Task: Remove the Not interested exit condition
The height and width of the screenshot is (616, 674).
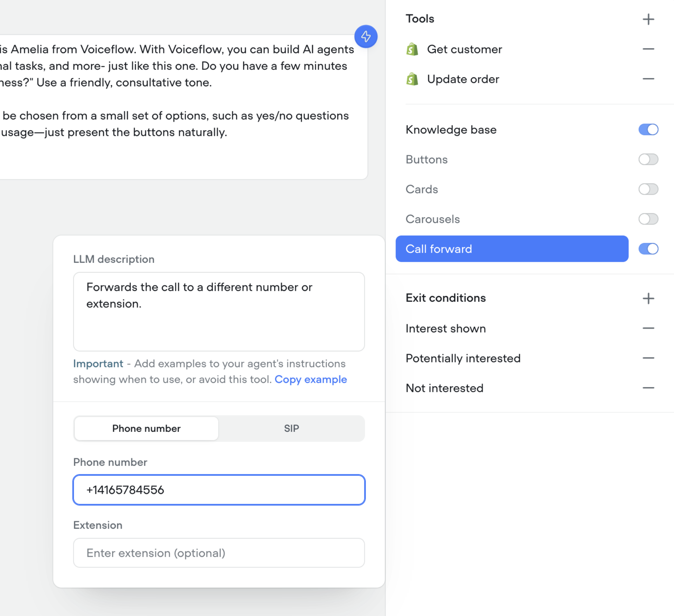Action: pos(648,387)
